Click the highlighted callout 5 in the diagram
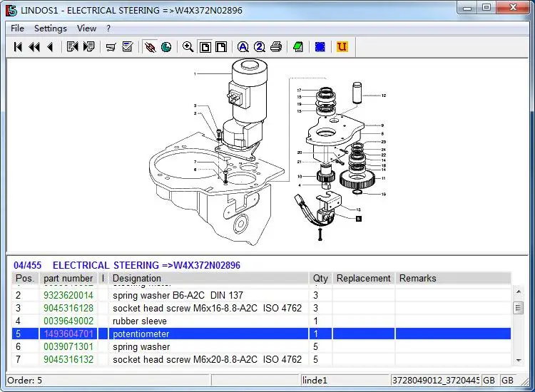The height and width of the screenshot is (392, 535). [x=359, y=219]
